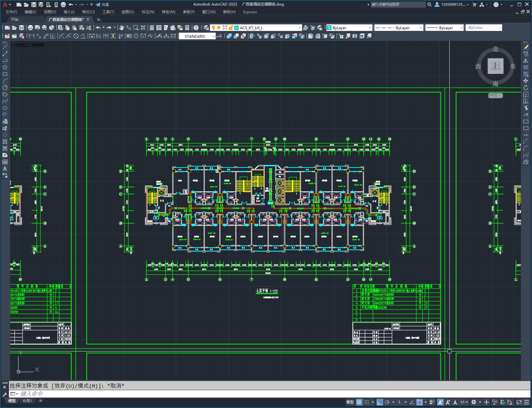Open the STANDARD dimension style dropdown

click(x=213, y=36)
